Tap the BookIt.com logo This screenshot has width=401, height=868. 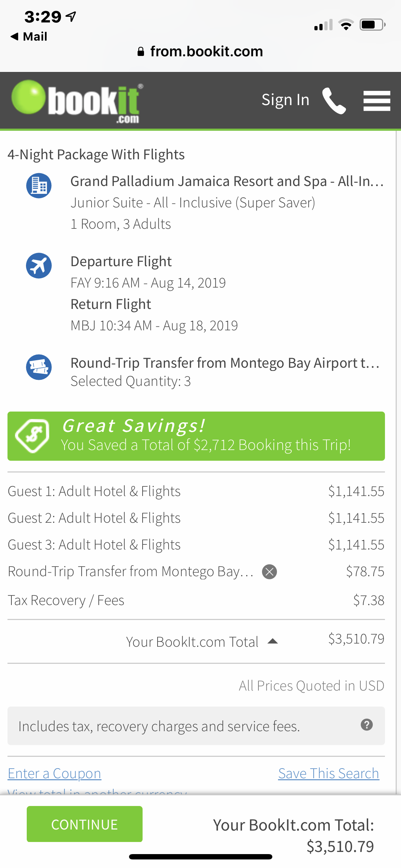coord(77,102)
